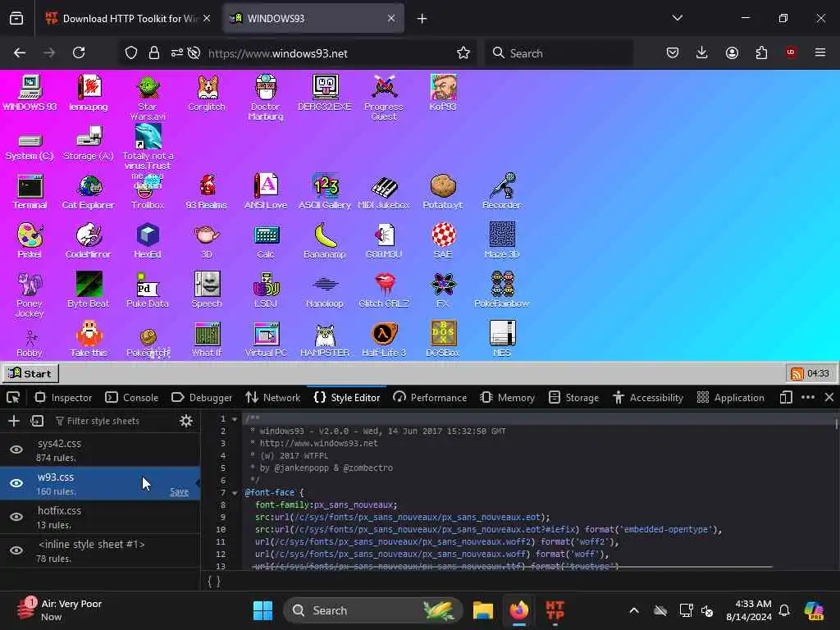
Task: Launch the Glitch GRLZ icon
Action: [x=384, y=290]
